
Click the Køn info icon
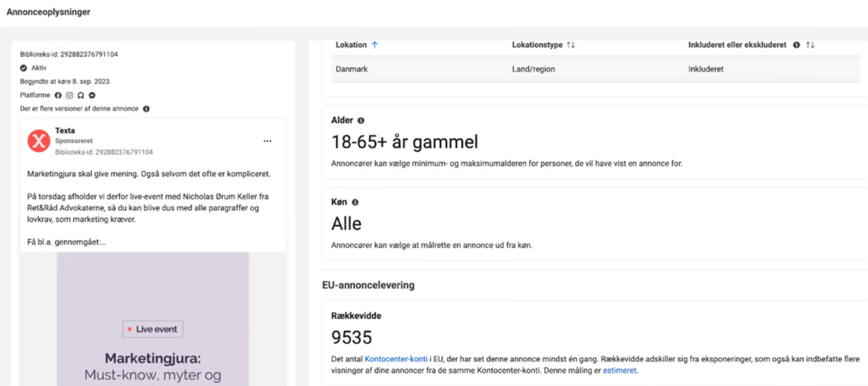tap(355, 202)
